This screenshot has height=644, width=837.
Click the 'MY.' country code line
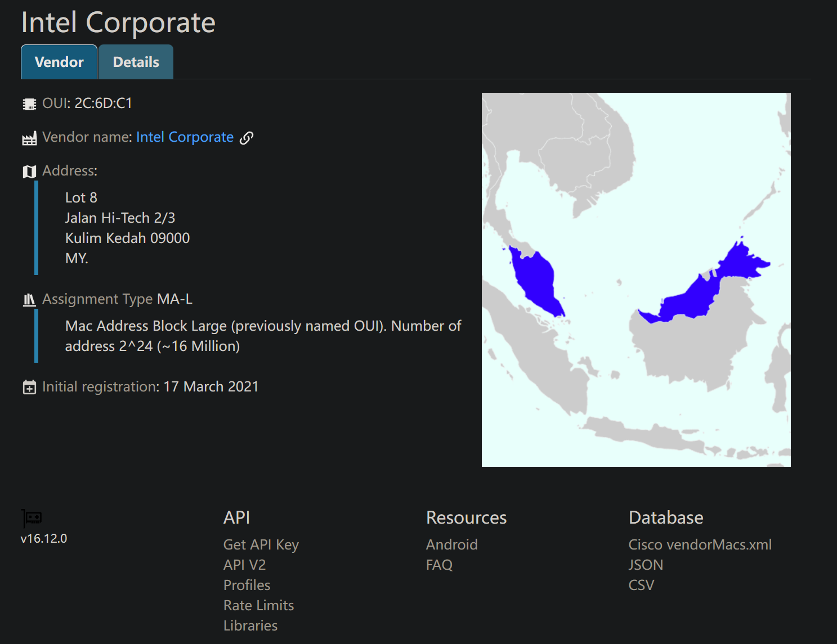[x=77, y=258]
